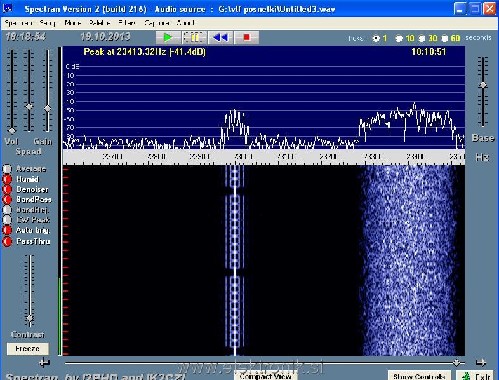Open the Filters menu
Screen dimensions: 499x380
click(127, 23)
